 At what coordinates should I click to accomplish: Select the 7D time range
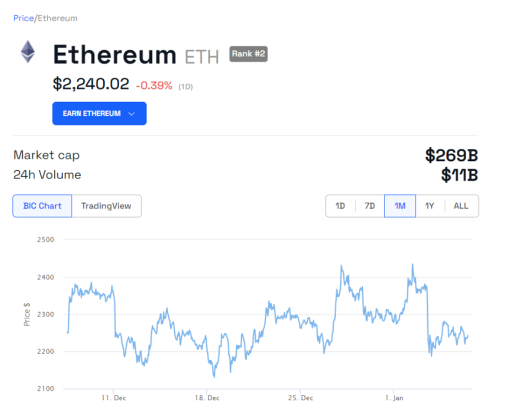[x=369, y=206]
